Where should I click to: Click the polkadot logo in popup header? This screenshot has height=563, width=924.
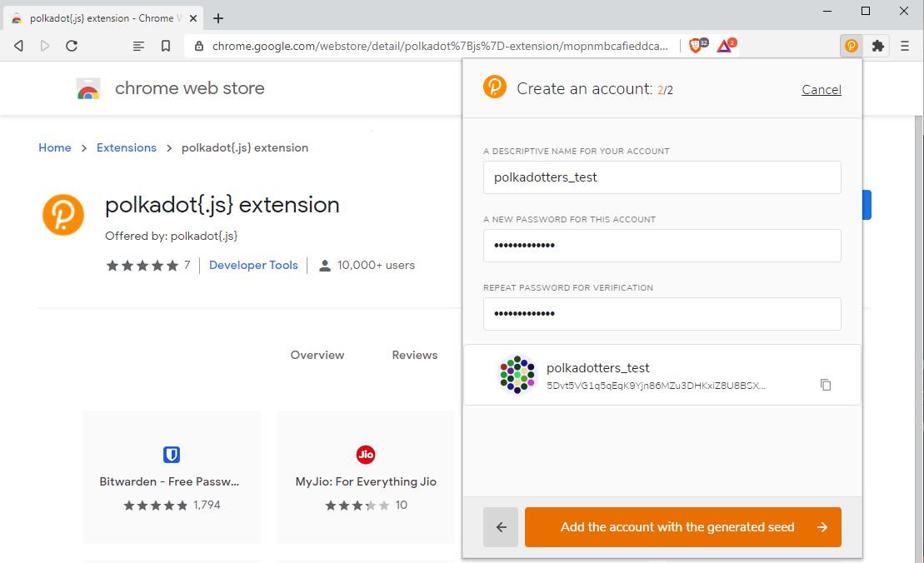pyautogui.click(x=494, y=87)
